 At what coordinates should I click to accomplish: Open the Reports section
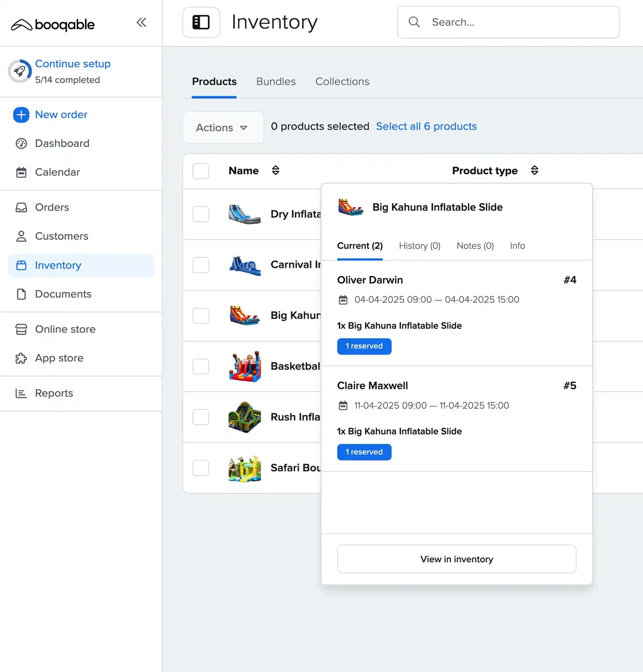pyautogui.click(x=54, y=393)
